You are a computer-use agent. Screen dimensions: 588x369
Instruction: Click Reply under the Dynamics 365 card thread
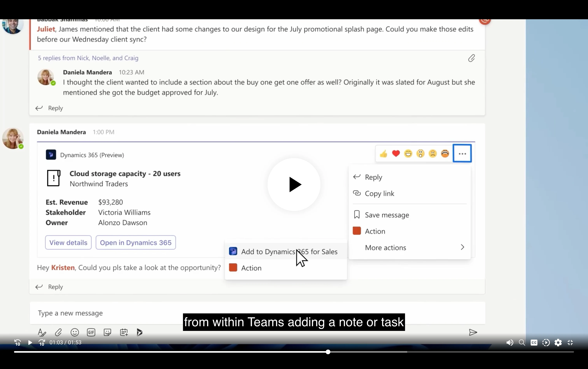pyautogui.click(x=49, y=287)
